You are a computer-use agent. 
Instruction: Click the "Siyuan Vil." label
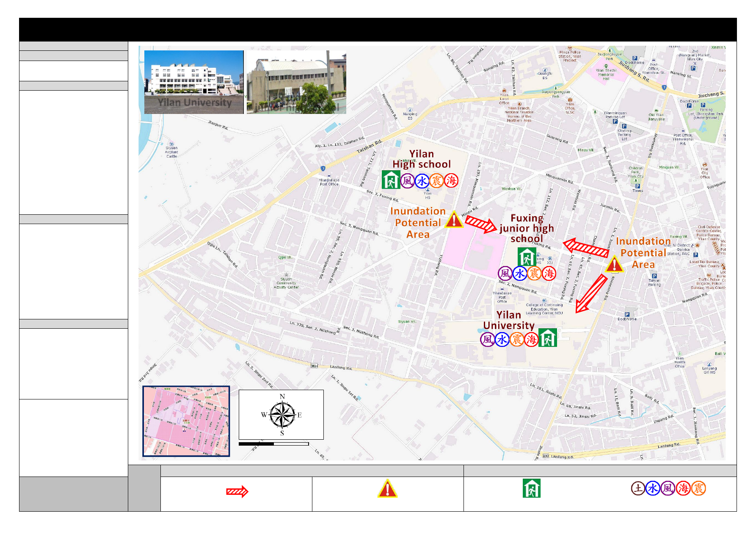click(x=407, y=322)
